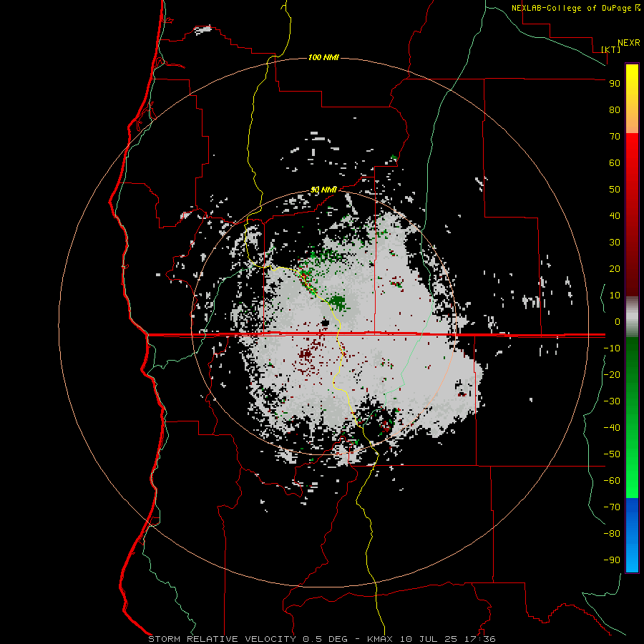Image resolution: width=644 pixels, height=644 pixels.
Task: Select the -90 scale value
Action: [612, 560]
